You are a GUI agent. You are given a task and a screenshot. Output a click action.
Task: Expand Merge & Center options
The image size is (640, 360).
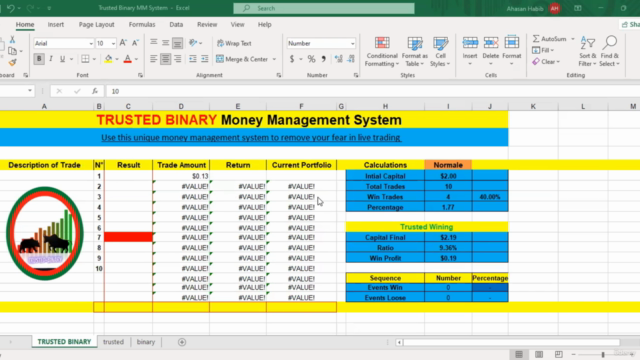pyautogui.click(x=274, y=59)
